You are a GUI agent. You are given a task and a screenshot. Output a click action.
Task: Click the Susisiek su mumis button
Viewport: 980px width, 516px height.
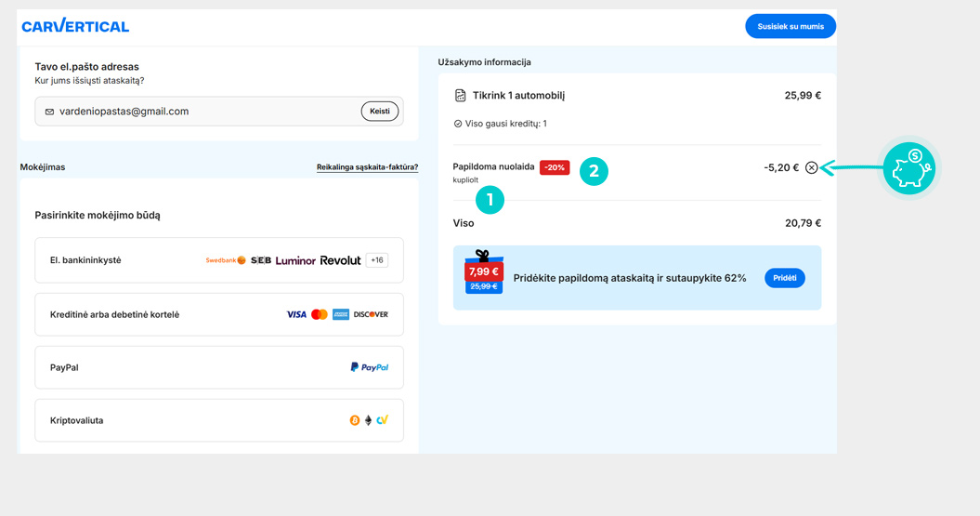tap(790, 26)
